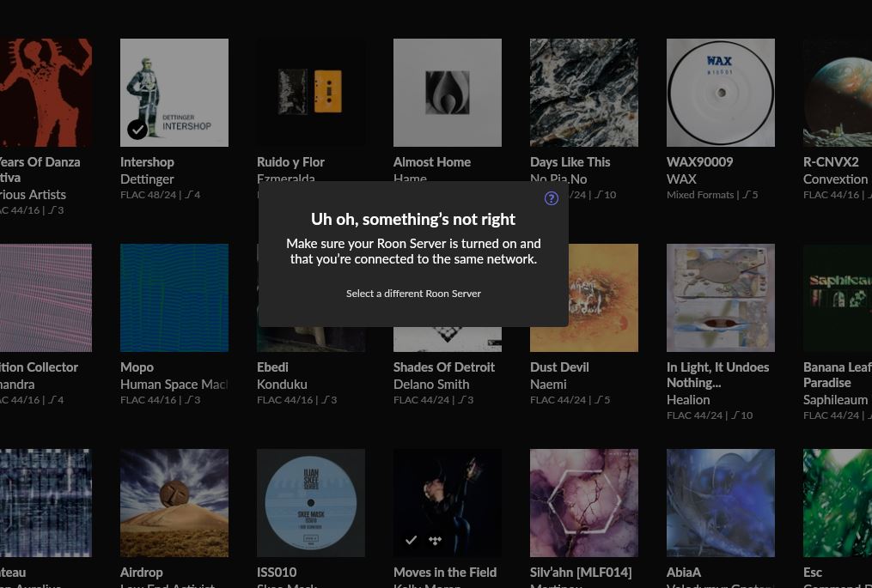
Task: Choose 'Select a different Roon Server'
Action: coord(413,294)
